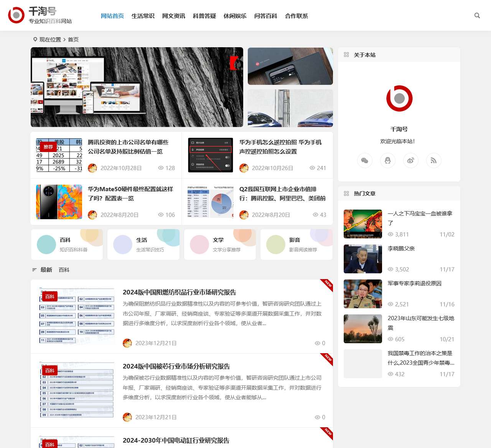Click the QQ penguin icon in sidebar

(387, 160)
